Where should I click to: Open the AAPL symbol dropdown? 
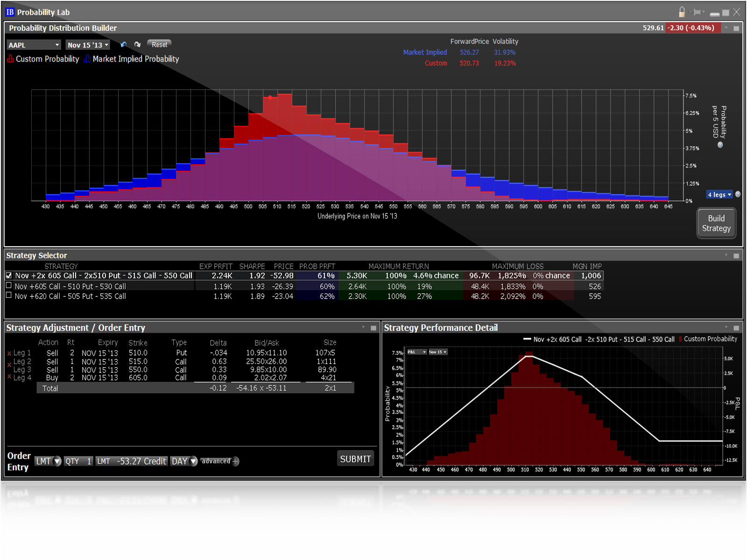tap(34, 45)
